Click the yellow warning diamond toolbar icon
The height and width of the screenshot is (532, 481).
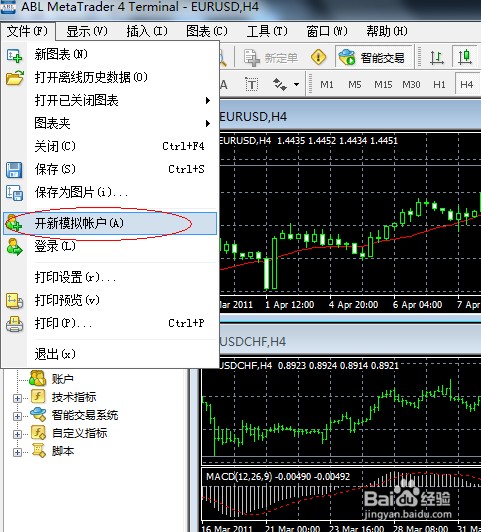(x=318, y=57)
